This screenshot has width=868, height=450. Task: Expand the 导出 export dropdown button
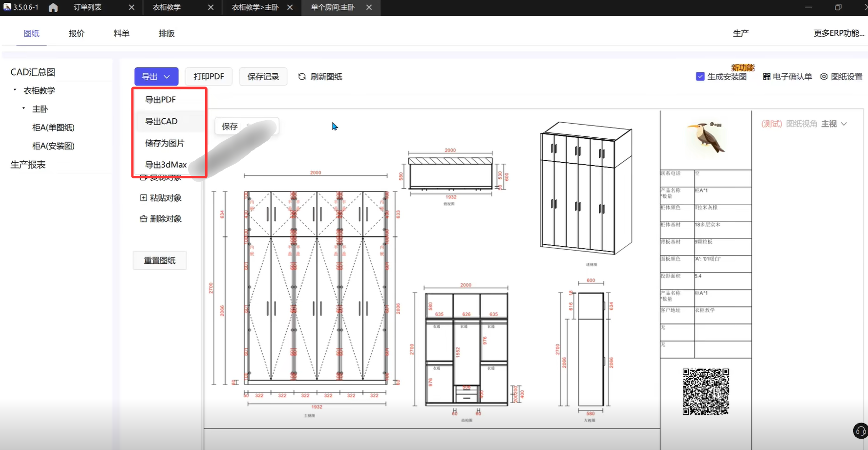click(x=156, y=77)
